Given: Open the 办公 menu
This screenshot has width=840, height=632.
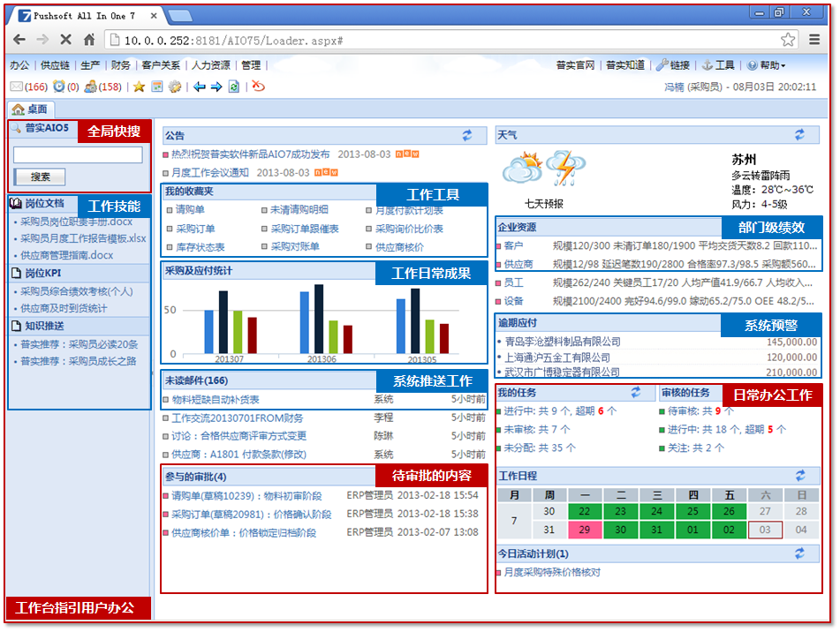Looking at the screenshot, I should click(19, 65).
